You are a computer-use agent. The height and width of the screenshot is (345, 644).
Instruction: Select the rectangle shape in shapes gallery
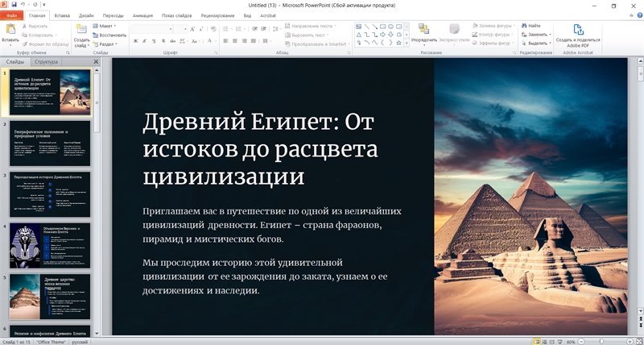click(382, 27)
